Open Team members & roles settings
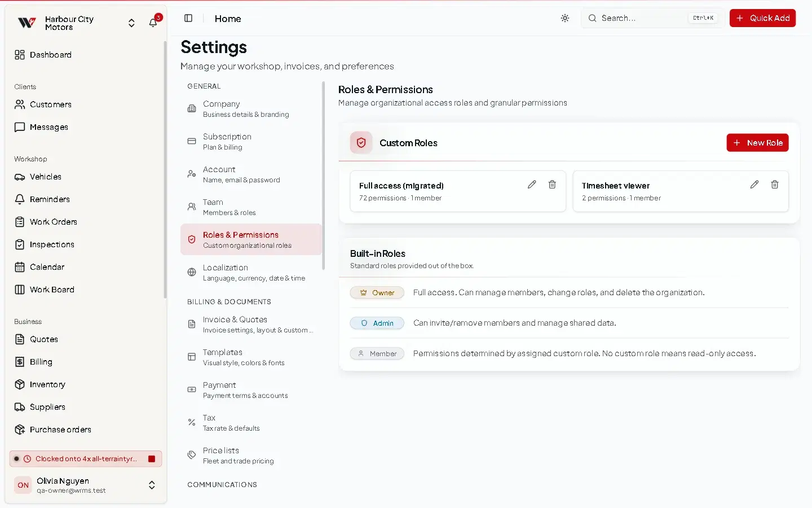 coord(250,207)
